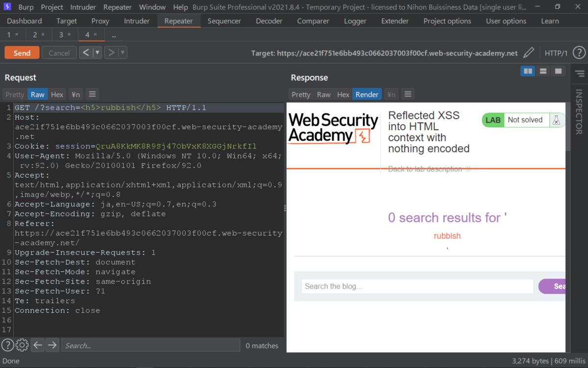Switch response view to Pretty

click(x=301, y=95)
